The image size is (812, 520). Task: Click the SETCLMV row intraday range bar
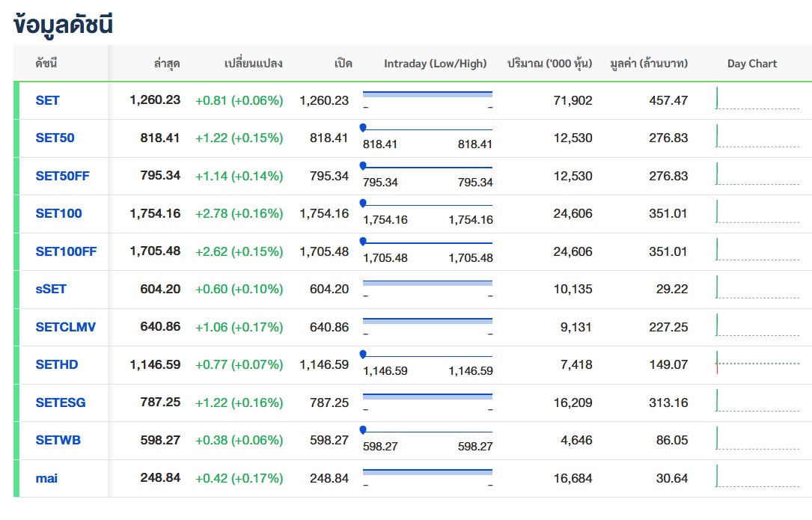tap(428, 321)
